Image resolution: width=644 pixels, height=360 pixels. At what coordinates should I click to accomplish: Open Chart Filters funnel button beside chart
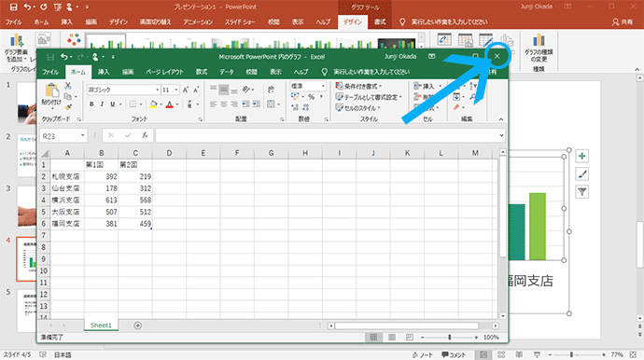point(582,192)
